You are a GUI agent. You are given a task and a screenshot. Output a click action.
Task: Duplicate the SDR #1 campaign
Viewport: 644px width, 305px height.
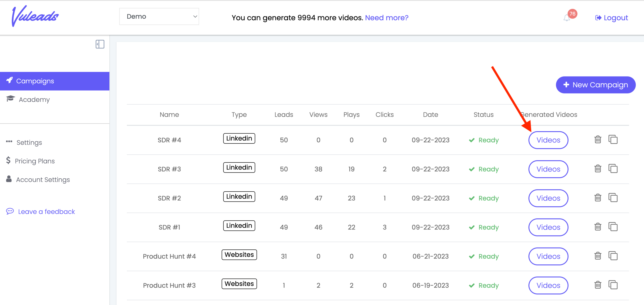[x=613, y=226]
